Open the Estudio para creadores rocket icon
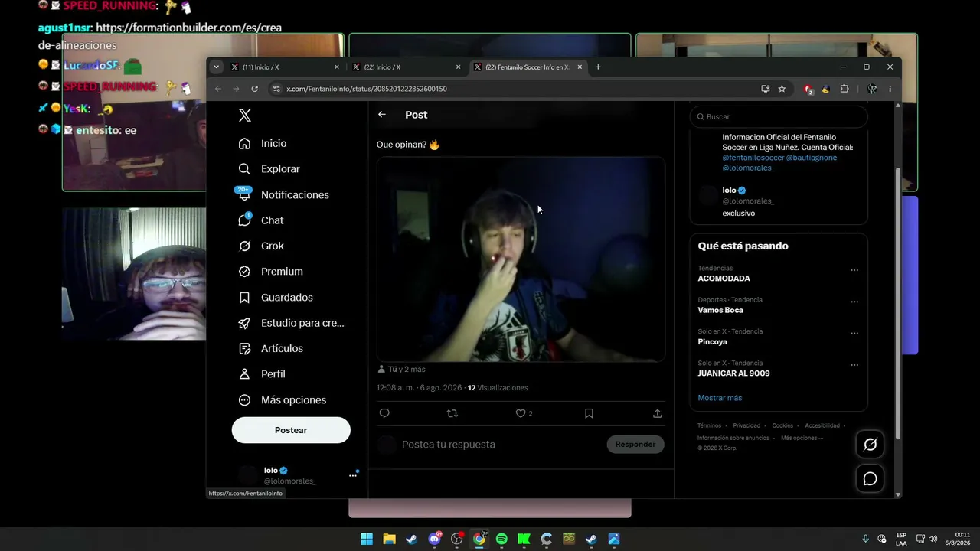The height and width of the screenshot is (551, 980). tap(244, 323)
